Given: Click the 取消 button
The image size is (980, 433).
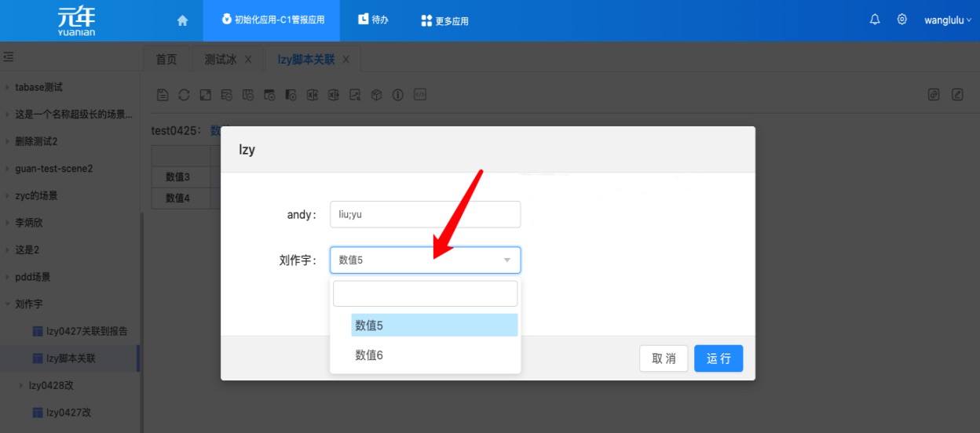Looking at the screenshot, I should tap(664, 358).
